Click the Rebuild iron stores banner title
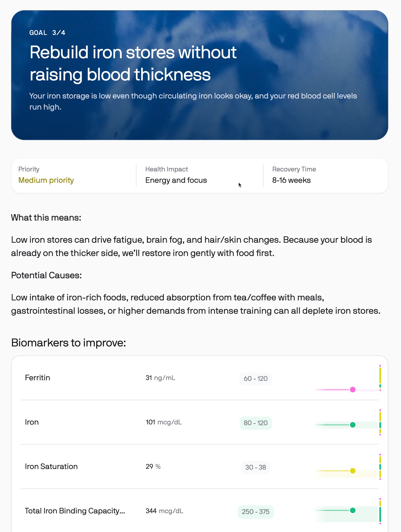The image size is (401, 532). (133, 63)
